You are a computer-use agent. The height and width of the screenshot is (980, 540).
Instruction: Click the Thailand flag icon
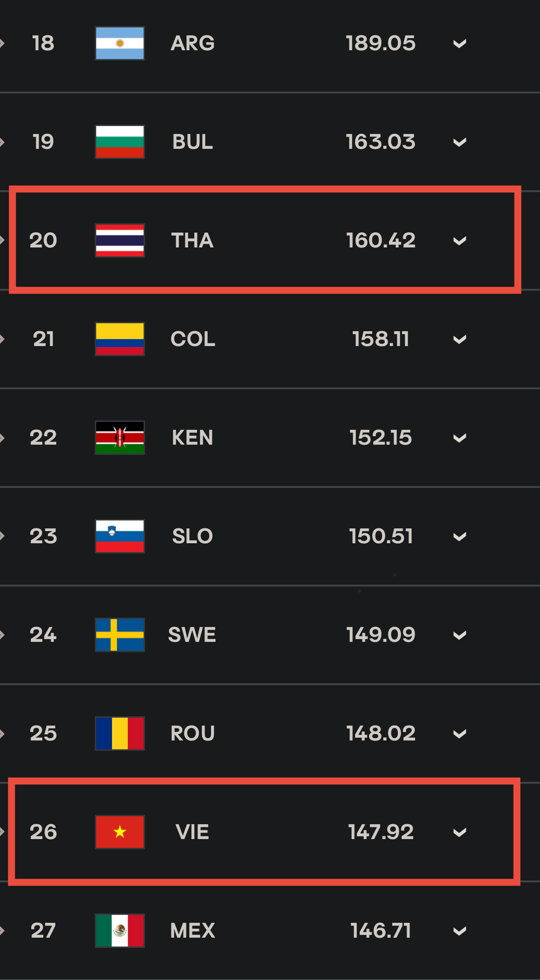point(120,240)
